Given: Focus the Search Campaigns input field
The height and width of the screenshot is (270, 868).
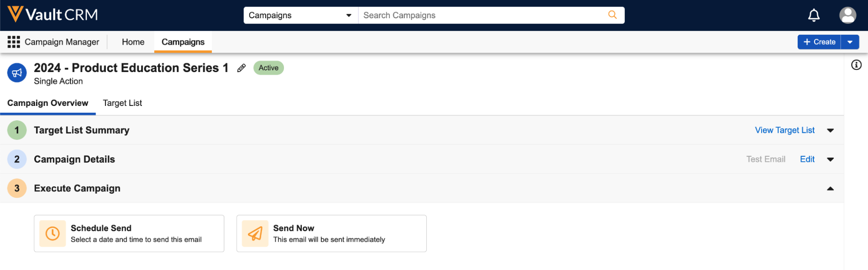Looking at the screenshot, I should click(x=482, y=15).
